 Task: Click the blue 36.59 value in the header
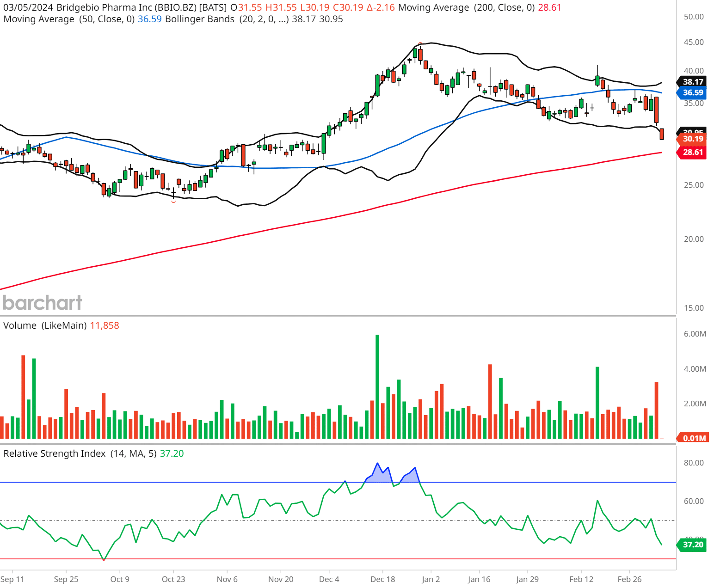pos(150,19)
